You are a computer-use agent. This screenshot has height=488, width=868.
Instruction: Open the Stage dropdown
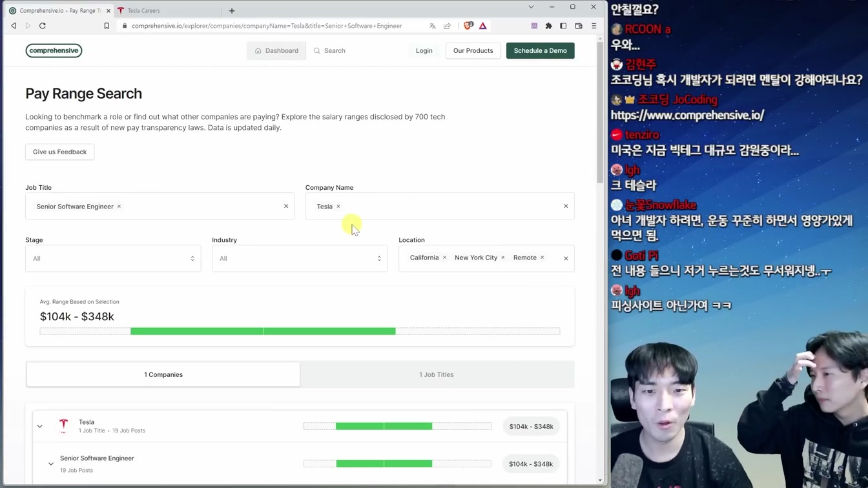pyautogui.click(x=113, y=258)
